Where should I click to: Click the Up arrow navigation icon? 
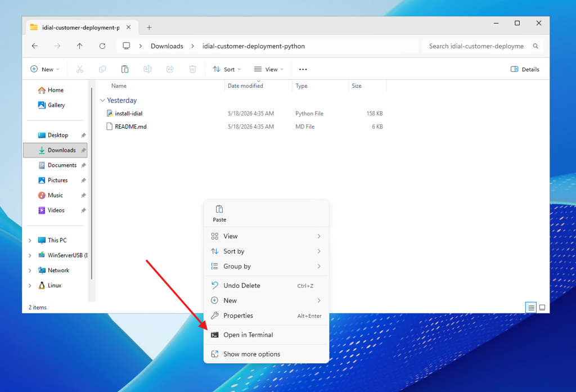[x=80, y=46]
